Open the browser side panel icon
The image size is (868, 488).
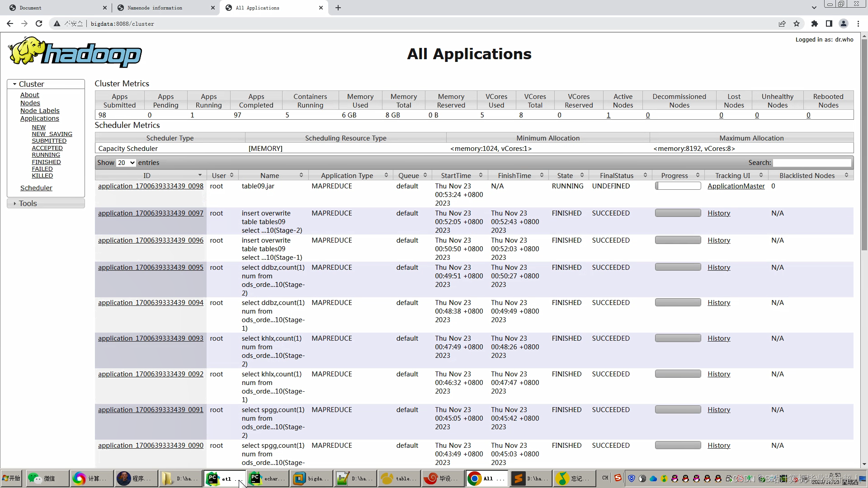tap(829, 23)
